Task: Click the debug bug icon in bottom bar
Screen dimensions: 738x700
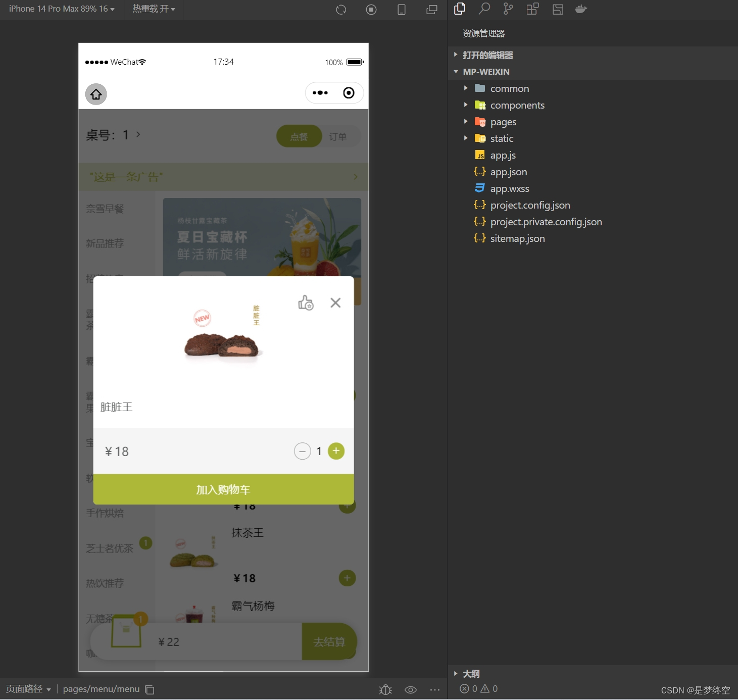Action: 385,689
